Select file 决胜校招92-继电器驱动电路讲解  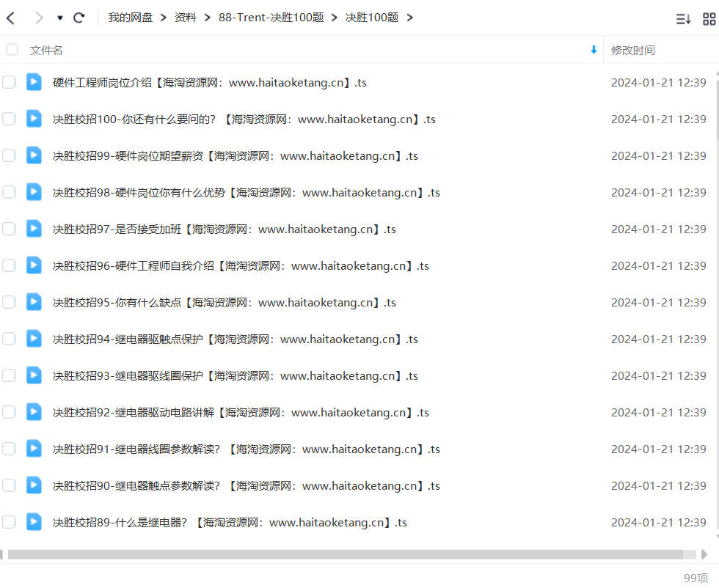(x=241, y=413)
